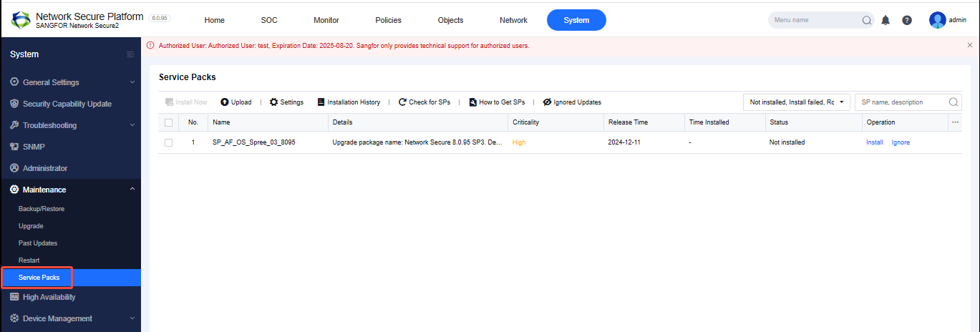Open the notifications bell icon
980x332 pixels.
[886, 20]
